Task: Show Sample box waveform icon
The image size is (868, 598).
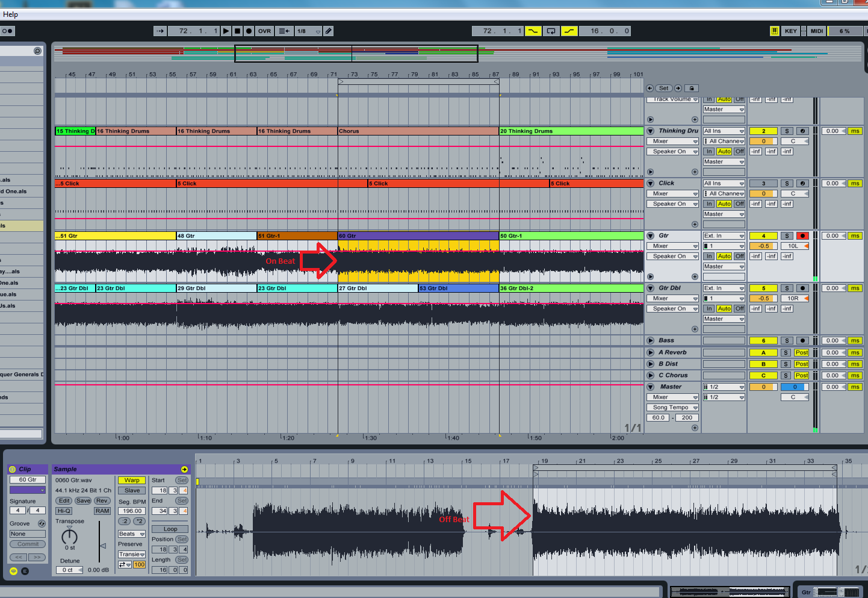Action: [13, 571]
